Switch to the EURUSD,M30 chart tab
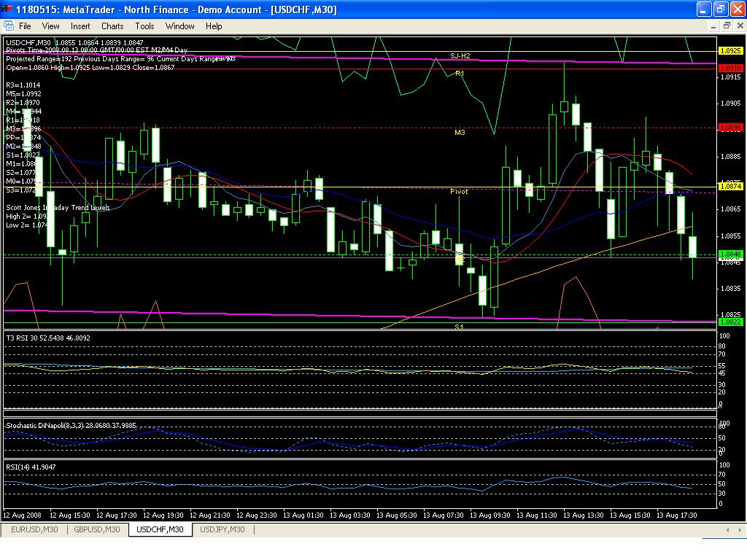The image size is (747, 560). [34, 530]
